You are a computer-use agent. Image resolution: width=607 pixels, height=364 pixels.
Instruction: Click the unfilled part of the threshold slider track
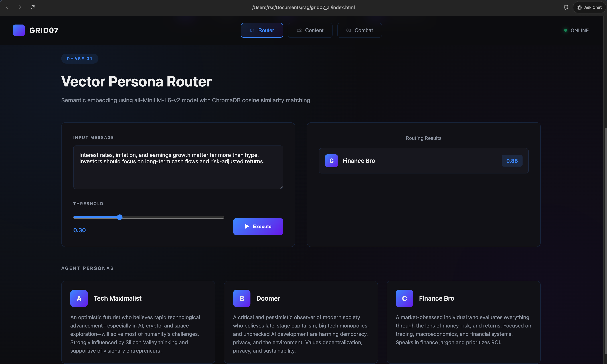tap(173, 217)
